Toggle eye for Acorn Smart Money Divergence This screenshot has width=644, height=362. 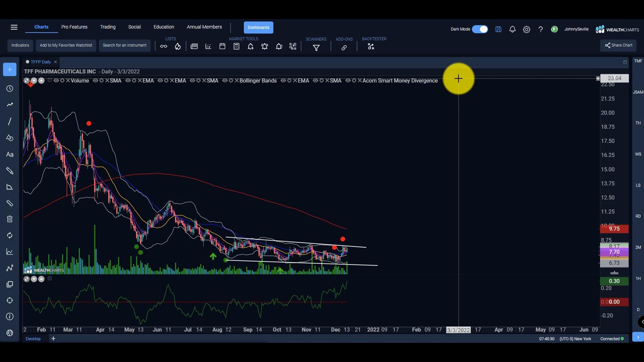348,80
